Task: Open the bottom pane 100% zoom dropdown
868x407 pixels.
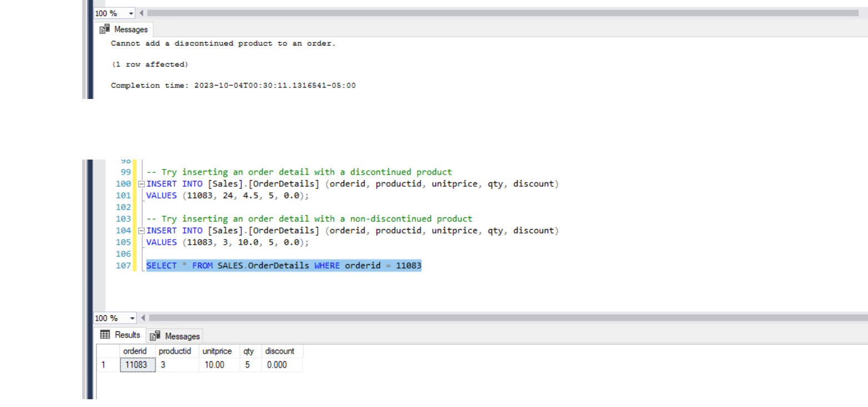Action: pos(132,317)
